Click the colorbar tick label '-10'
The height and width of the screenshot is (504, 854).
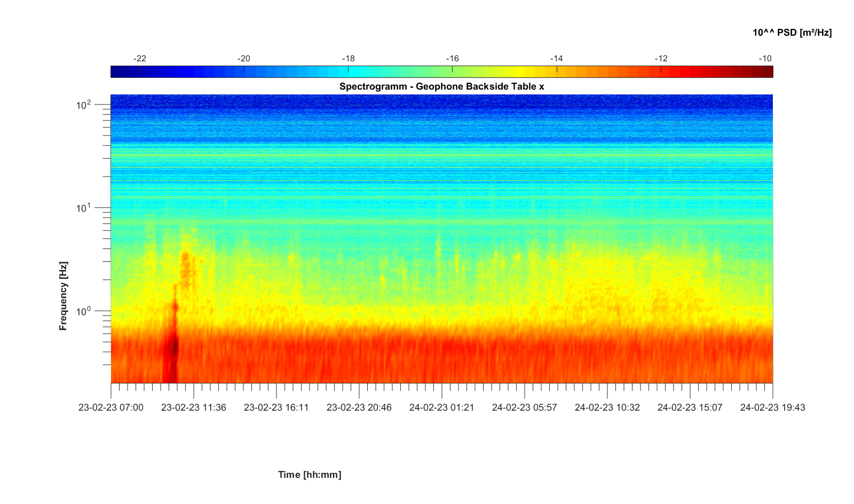pos(765,59)
